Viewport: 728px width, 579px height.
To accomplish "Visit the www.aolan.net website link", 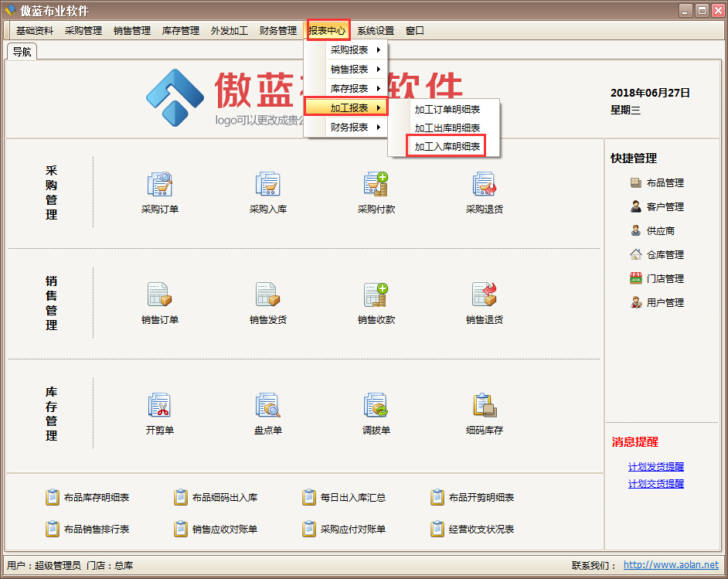I will (671, 566).
